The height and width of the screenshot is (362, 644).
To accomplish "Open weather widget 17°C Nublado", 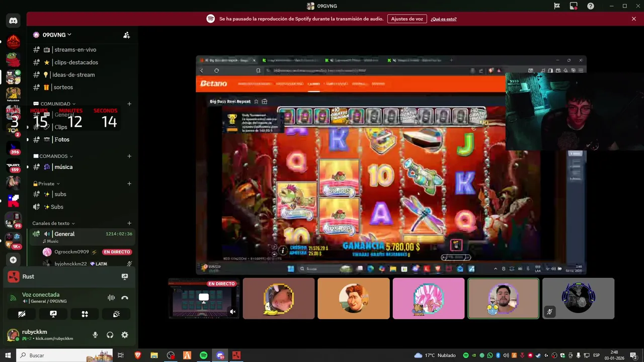I will (435, 355).
